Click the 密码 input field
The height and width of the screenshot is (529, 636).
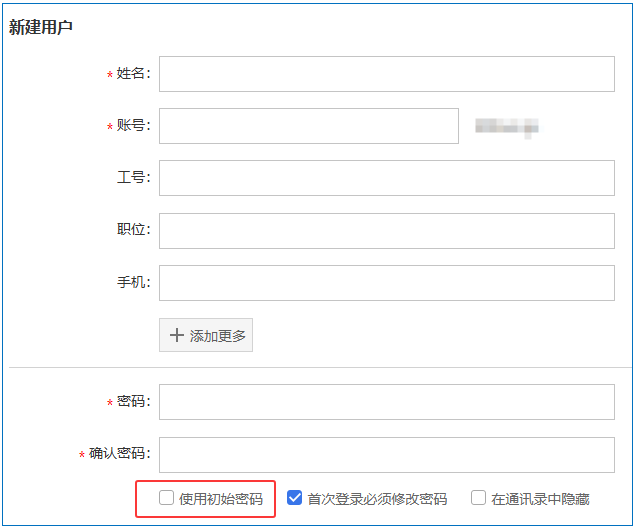(x=386, y=402)
